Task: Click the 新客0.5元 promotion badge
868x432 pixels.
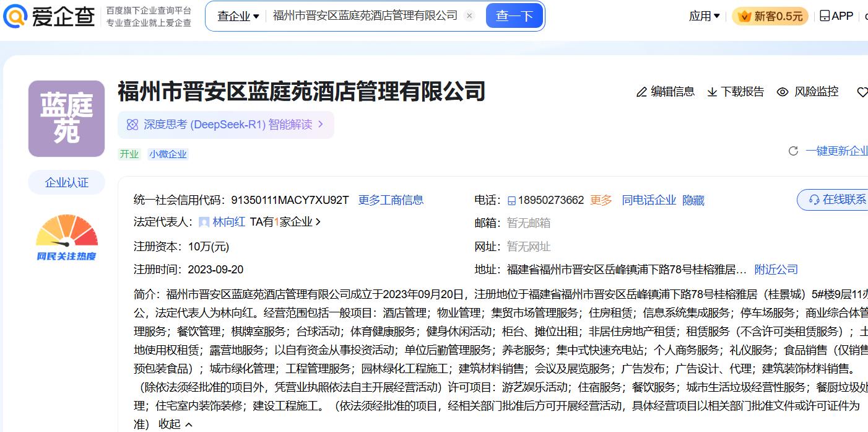Action: pyautogui.click(x=770, y=16)
